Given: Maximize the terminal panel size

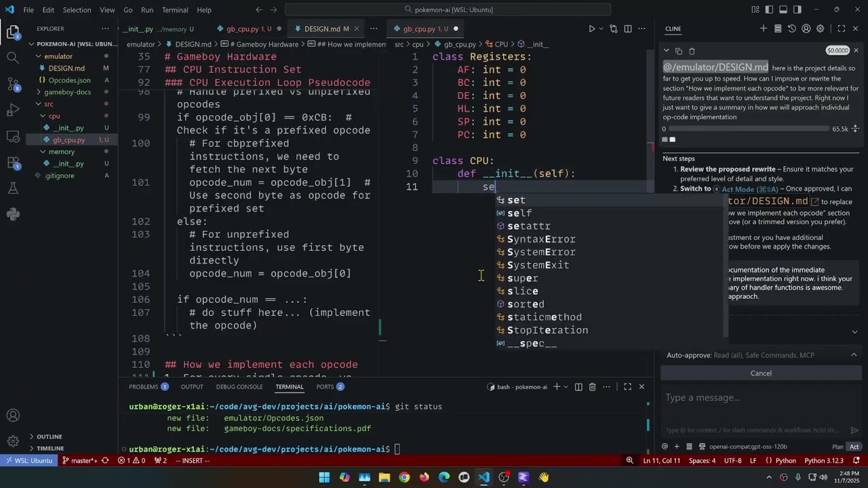Looking at the screenshot, I should tap(627, 387).
